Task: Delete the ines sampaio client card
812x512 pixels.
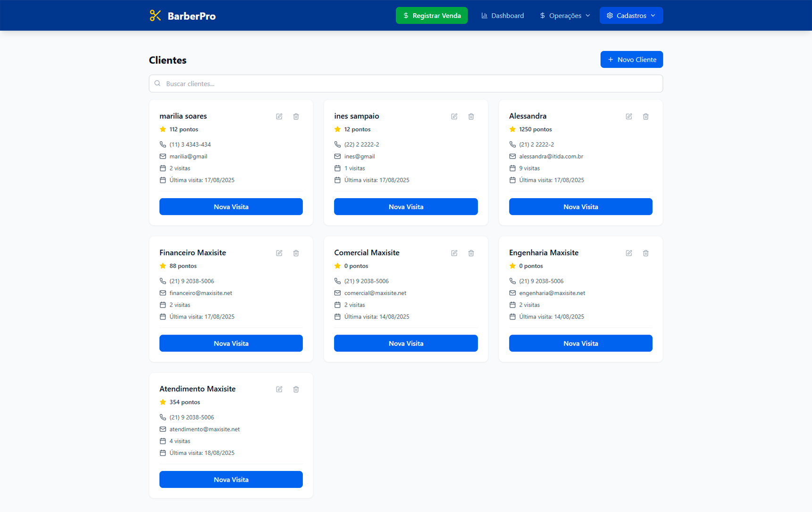Action: coord(471,117)
